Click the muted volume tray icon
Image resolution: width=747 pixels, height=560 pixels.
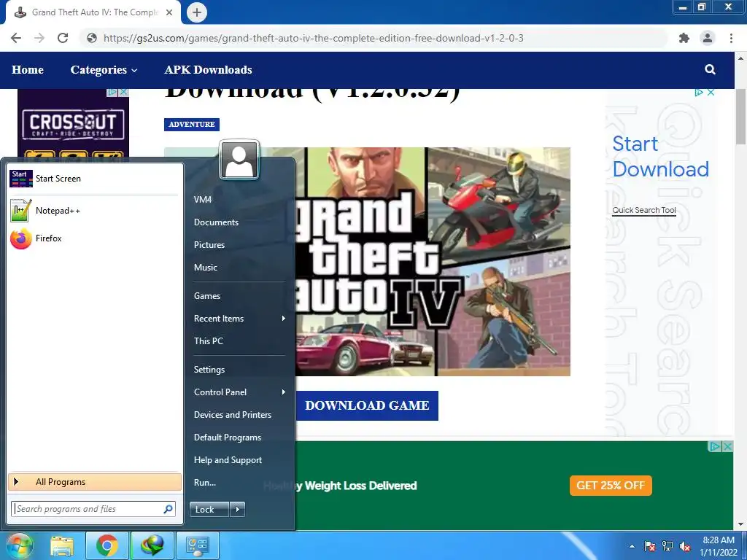[x=685, y=547]
